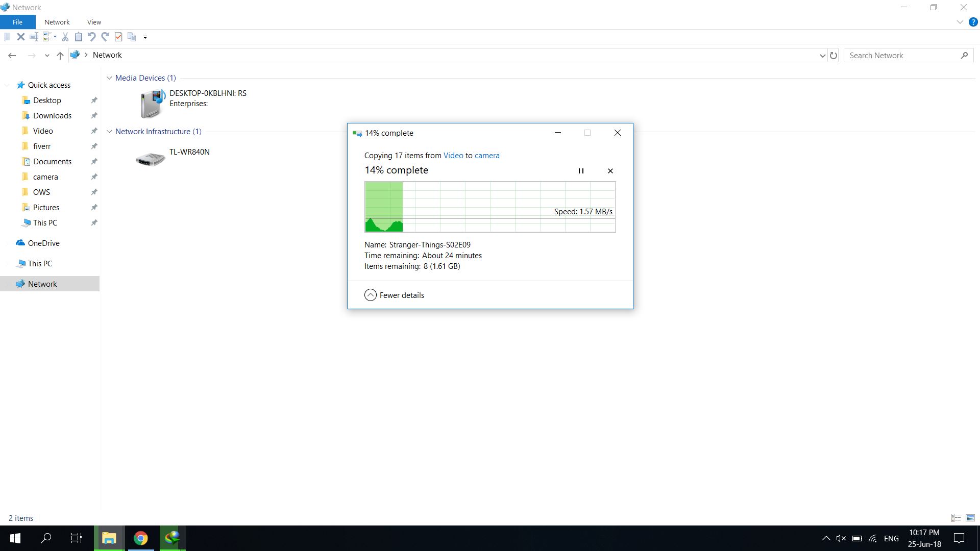980x551 pixels.
Task: Expand the ribbon with the chevron
Action: point(960,22)
